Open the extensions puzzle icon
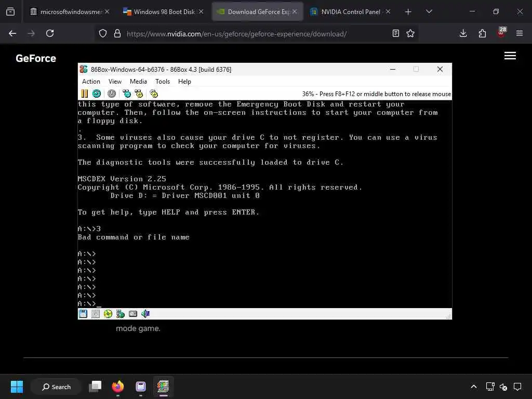Viewport: 532px width, 399px height. point(482,33)
